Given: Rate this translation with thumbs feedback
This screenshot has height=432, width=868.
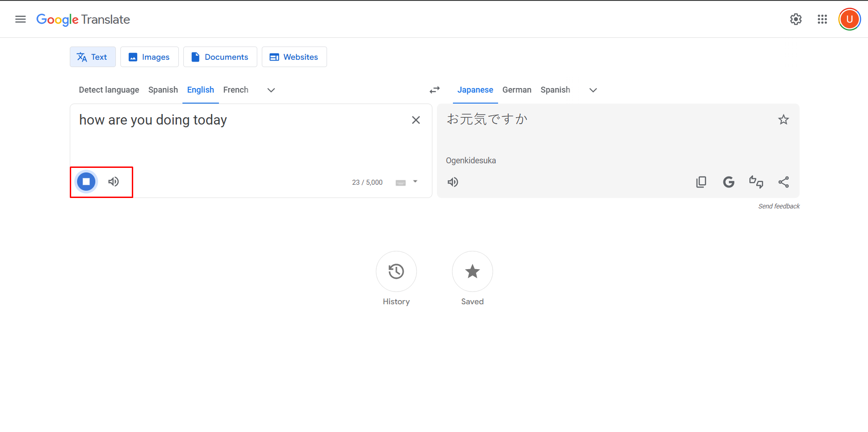Looking at the screenshot, I should click(756, 182).
